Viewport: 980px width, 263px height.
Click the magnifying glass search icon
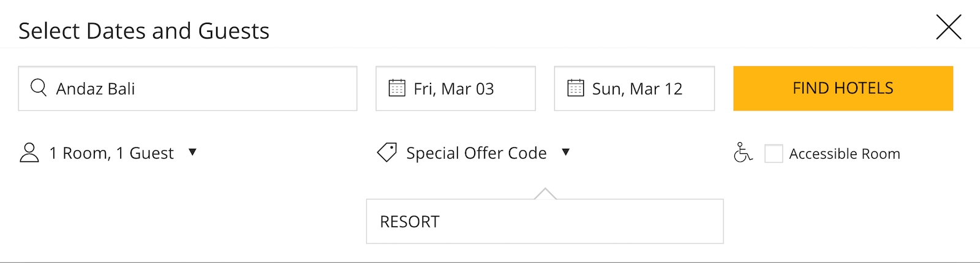point(39,88)
